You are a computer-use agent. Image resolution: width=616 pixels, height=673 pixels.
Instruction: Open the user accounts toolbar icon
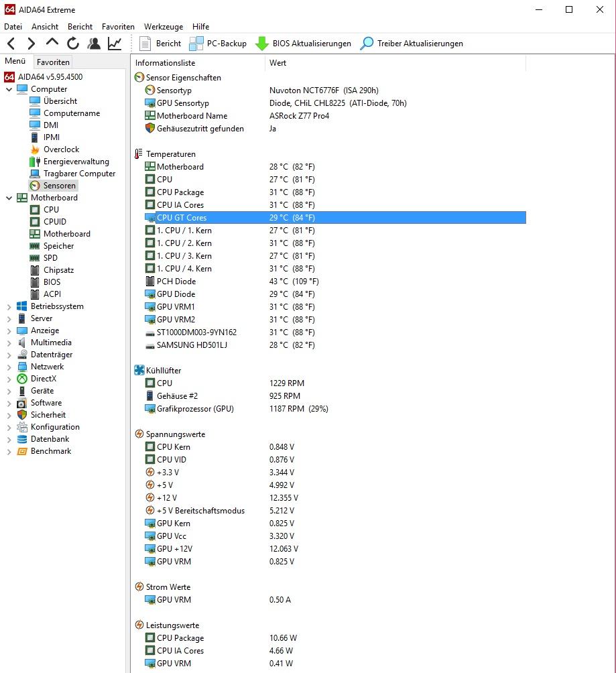[x=94, y=44]
